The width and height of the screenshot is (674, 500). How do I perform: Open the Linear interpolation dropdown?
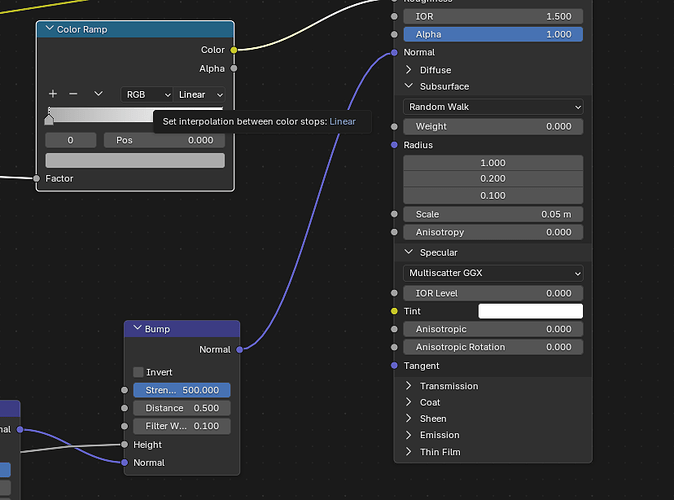(x=199, y=95)
